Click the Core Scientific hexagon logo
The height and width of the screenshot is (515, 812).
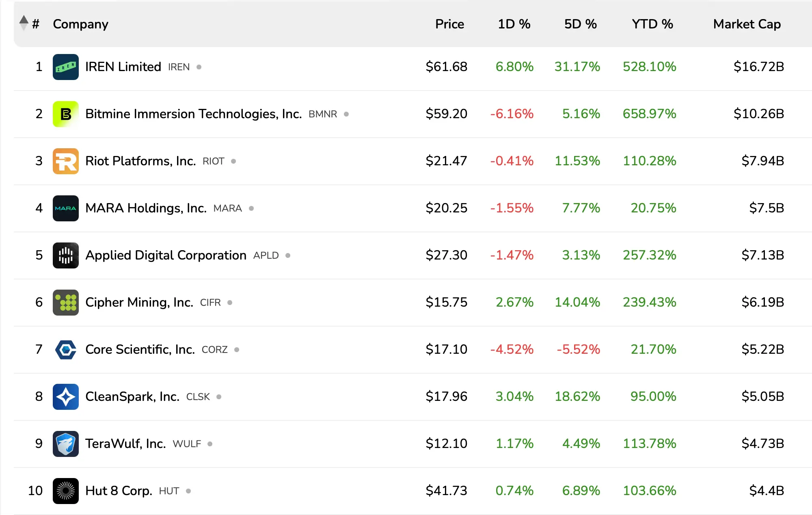point(65,350)
